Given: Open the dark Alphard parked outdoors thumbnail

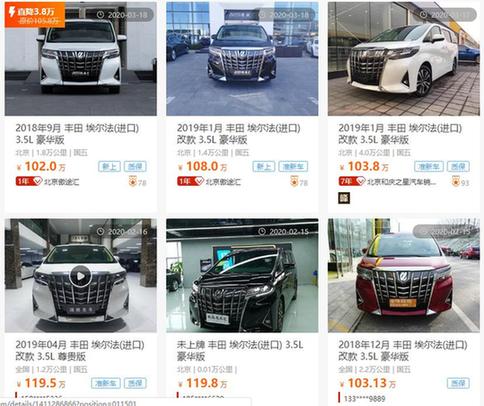Looking at the screenshot, I should [242, 59].
